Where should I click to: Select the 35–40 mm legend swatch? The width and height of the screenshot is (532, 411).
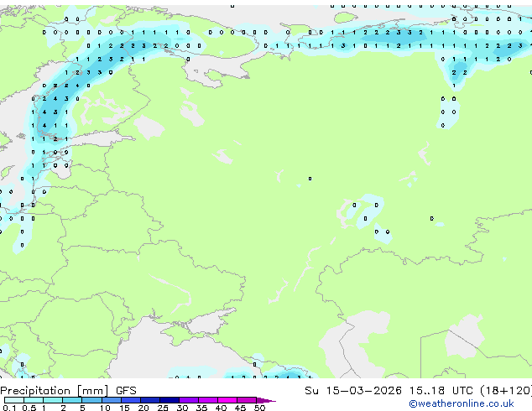coord(208,400)
